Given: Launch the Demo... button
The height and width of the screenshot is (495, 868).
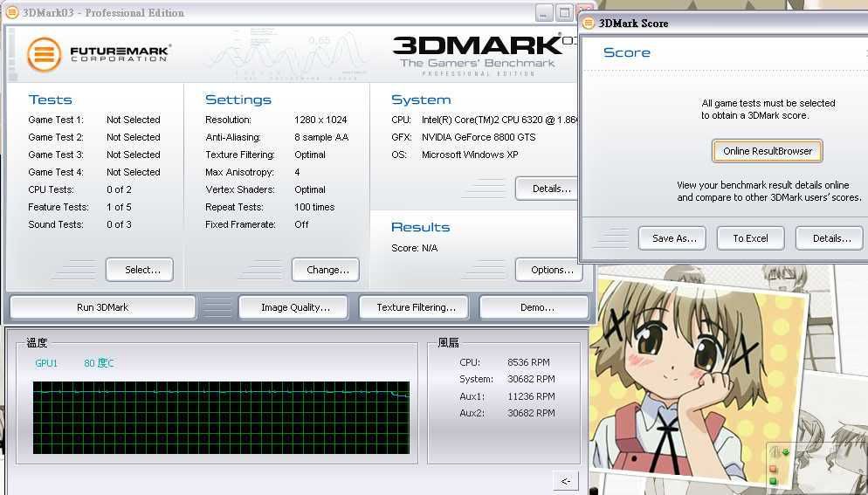Looking at the screenshot, I should pyautogui.click(x=534, y=307).
